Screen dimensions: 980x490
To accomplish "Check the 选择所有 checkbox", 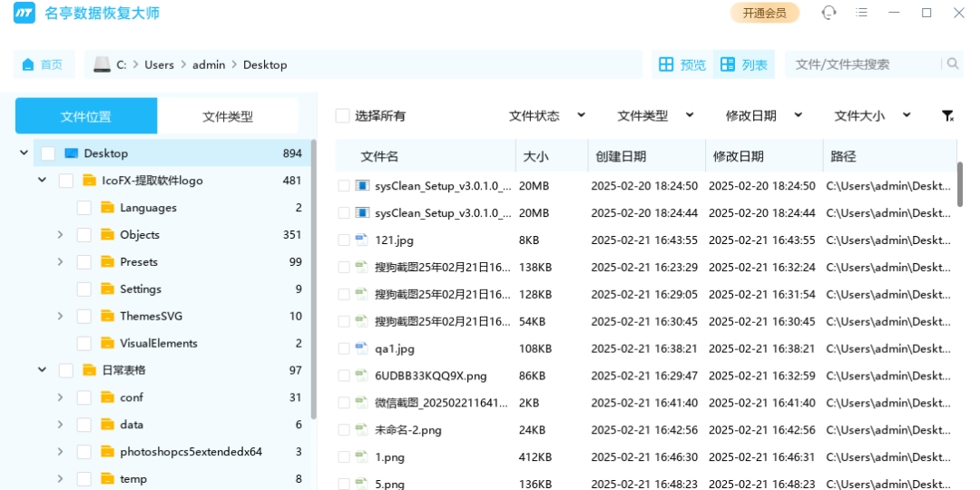I will coord(342,116).
